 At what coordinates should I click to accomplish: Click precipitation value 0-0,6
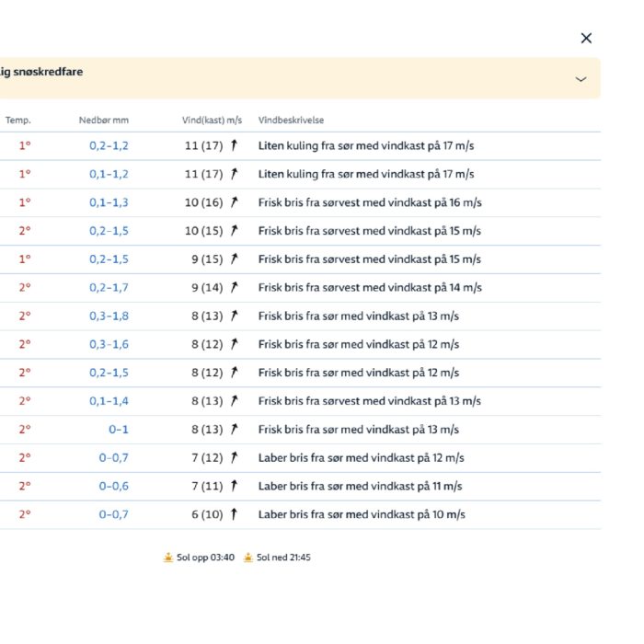pyautogui.click(x=114, y=487)
